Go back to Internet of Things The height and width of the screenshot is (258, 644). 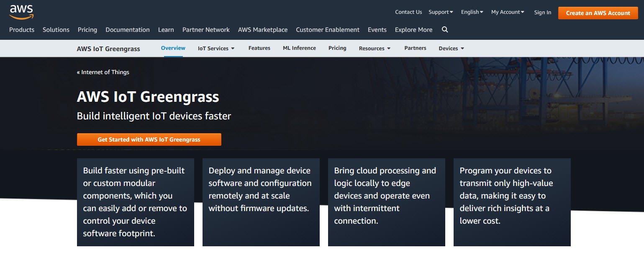coord(103,72)
